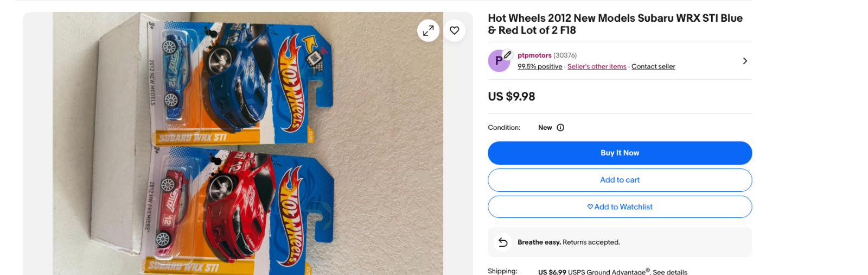Viewport: 868px width, 275px height.
Task: Click the Contact seller link
Action: coord(653,67)
